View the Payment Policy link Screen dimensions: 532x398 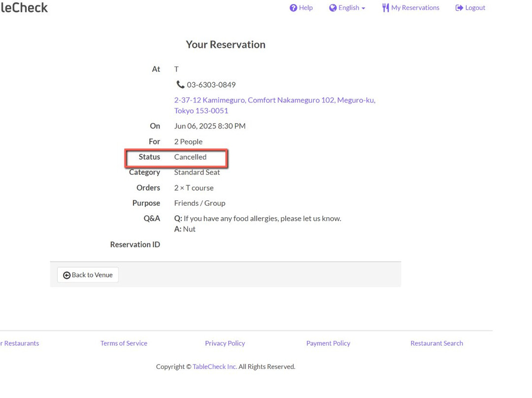pyautogui.click(x=328, y=343)
